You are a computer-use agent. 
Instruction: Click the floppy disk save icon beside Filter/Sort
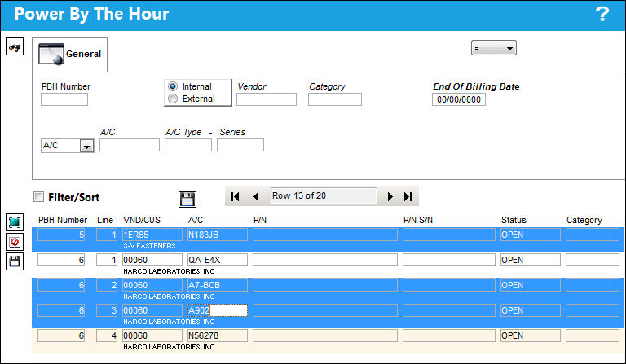187,199
